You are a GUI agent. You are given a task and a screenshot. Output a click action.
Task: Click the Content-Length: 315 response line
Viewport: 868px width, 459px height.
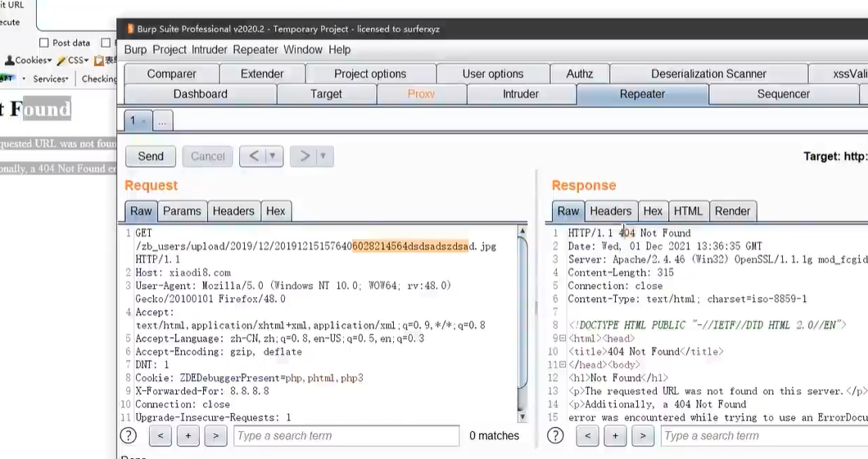click(621, 272)
